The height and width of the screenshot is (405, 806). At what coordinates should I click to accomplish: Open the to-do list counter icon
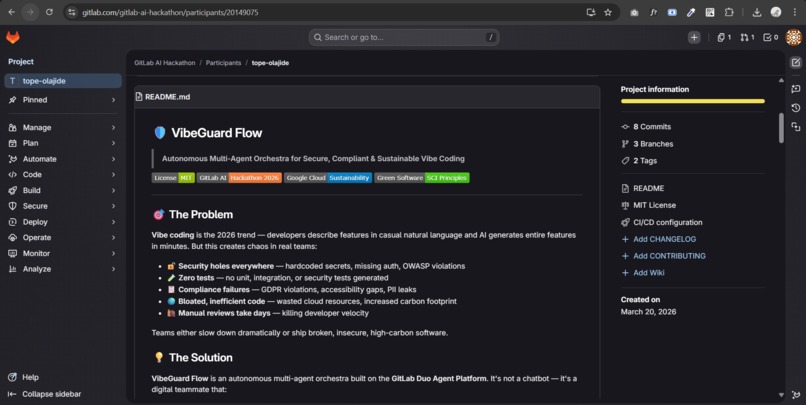(x=771, y=37)
